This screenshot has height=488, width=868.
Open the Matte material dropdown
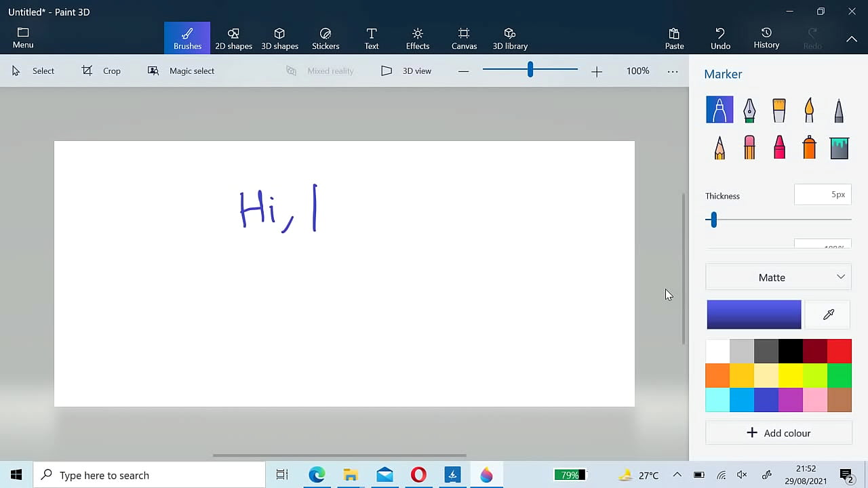778,277
